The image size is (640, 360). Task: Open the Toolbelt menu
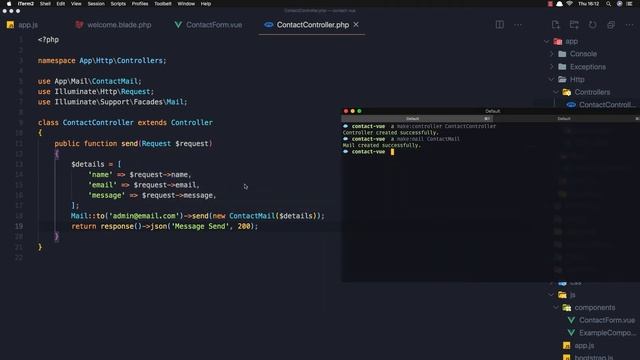[x=163, y=4]
